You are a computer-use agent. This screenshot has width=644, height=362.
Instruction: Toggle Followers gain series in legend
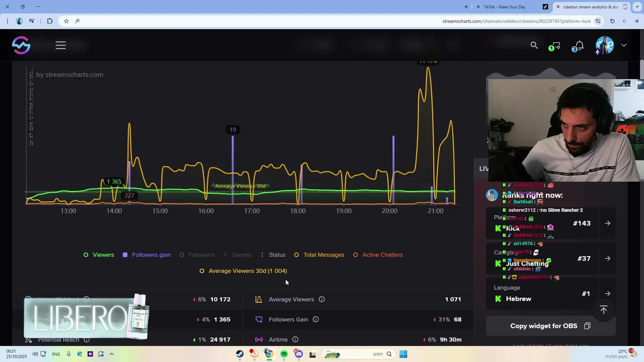click(147, 255)
